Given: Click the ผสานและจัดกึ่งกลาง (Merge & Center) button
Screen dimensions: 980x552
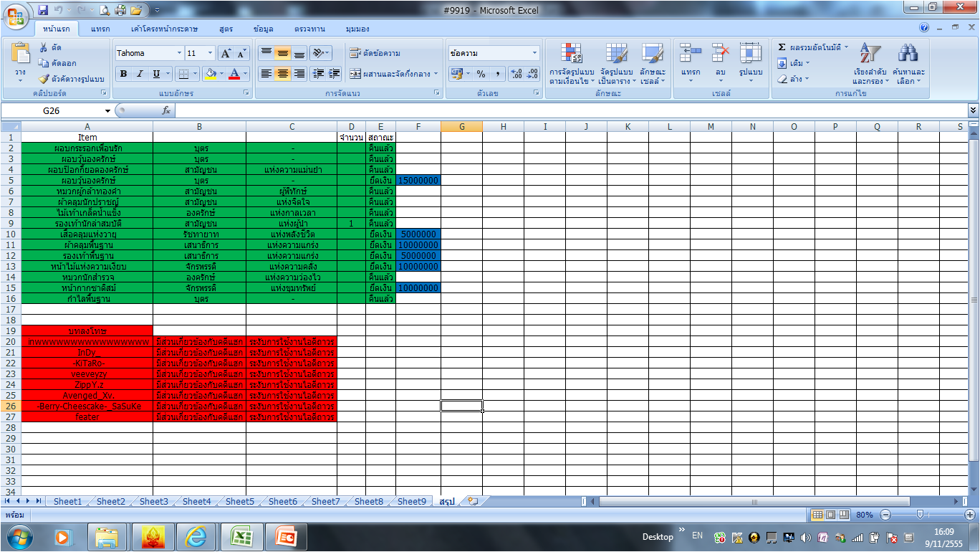Looking at the screenshot, I should click(393, 74).
